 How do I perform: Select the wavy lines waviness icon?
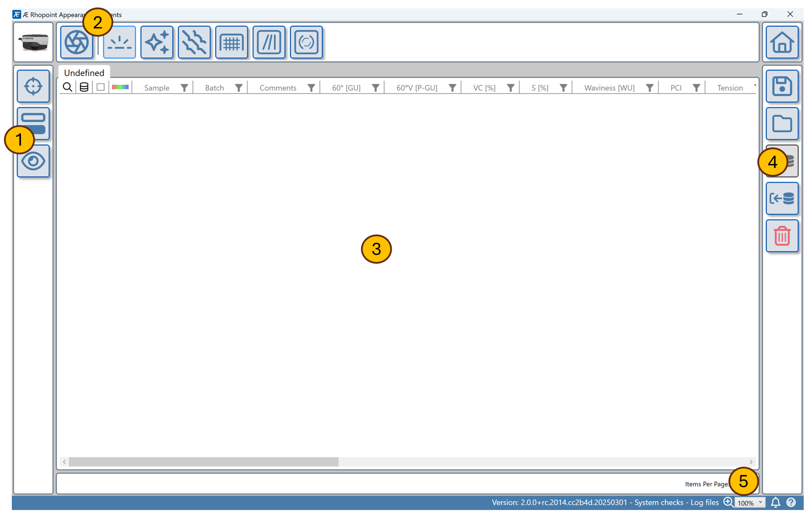(x=194, y=42)
